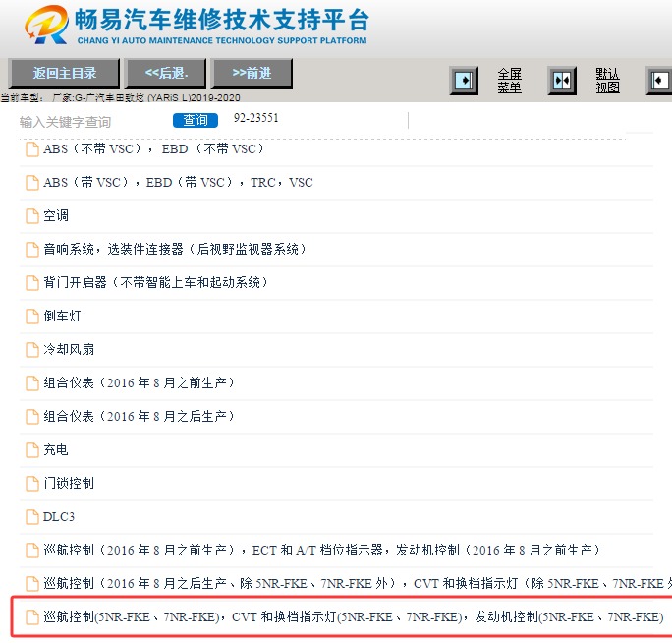
Task: Open 音响系统，选装件连接器 entry
Action: (x=175, y=249)
